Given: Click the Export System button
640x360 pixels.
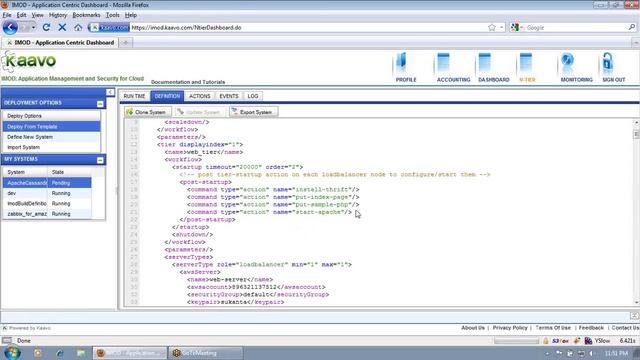Looking at the screenshot, I should [253, 112].
